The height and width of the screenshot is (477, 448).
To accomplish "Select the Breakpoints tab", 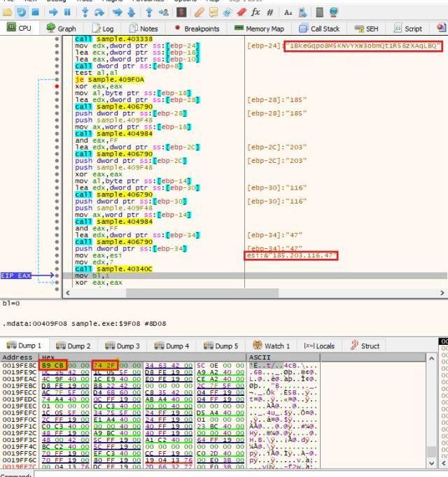I will click(x=197, y=29).
